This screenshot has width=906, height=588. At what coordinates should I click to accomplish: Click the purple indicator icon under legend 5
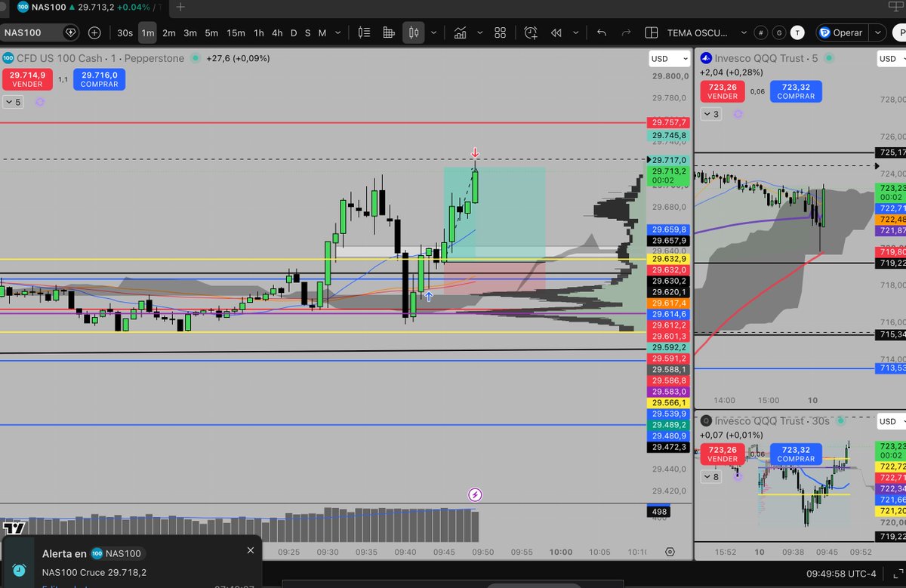pos(39,102)
